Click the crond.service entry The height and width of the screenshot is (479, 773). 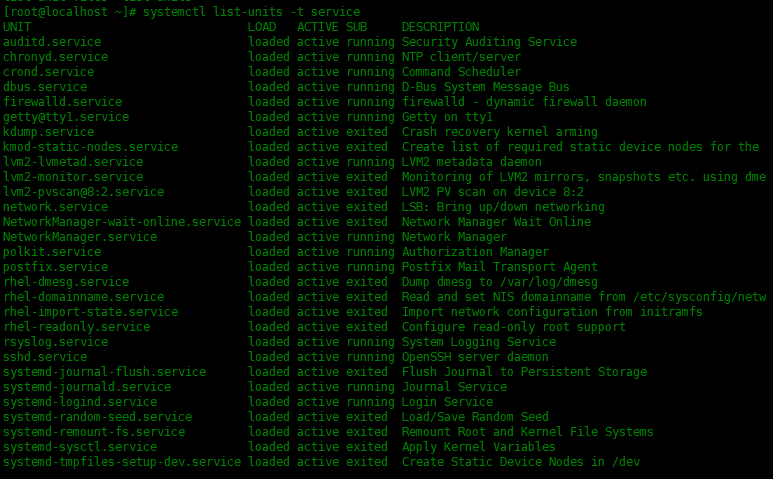pyautogui.click(x=48, y=72)
